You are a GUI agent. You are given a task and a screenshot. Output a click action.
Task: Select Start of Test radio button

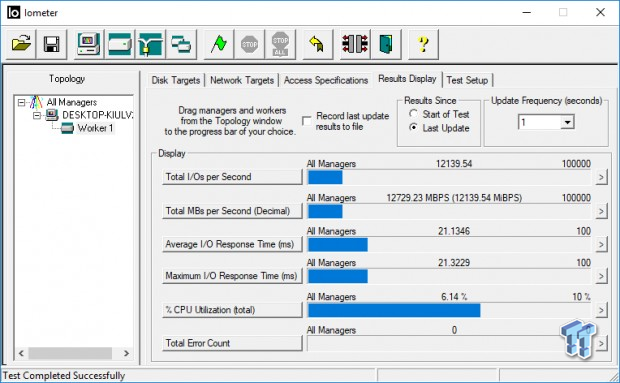coord(414,114)
